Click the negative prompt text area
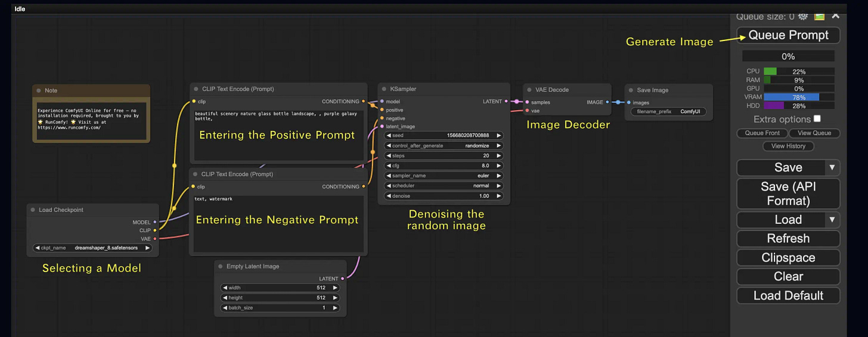Image resolution: width=868 pixels, height=337 pixels. tap(279, 223)
